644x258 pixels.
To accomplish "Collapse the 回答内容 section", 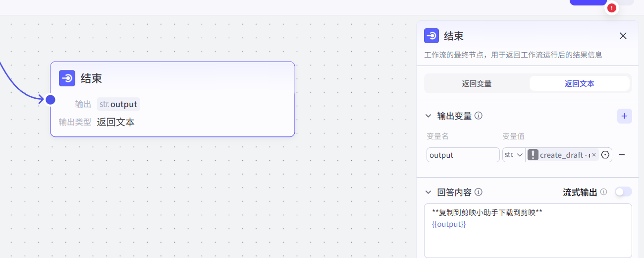I will 429,192.
